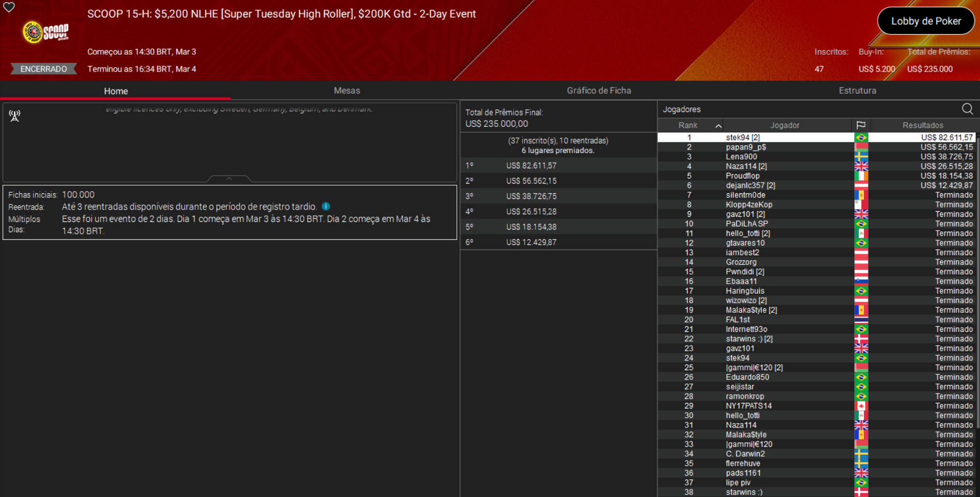980x497 pixels.
Task: Open the Gráfico de Ficha tab
Action: point(598,91)
